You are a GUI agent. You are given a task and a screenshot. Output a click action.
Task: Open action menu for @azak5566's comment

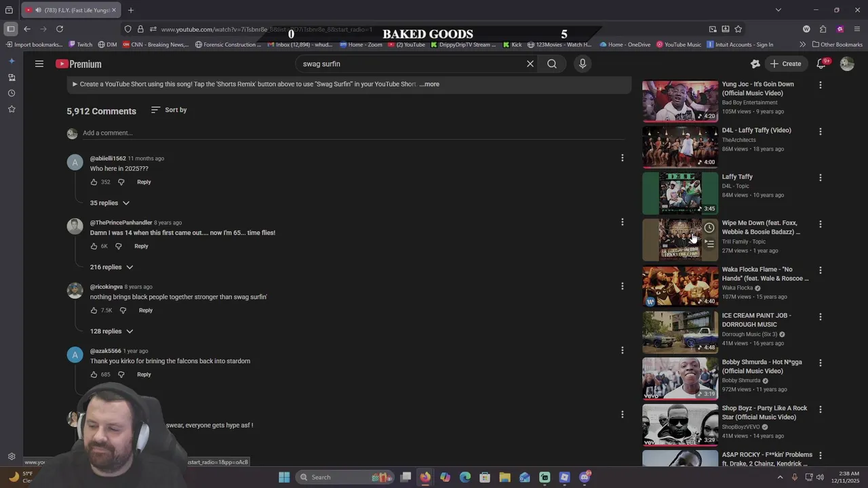coord(622,350)
